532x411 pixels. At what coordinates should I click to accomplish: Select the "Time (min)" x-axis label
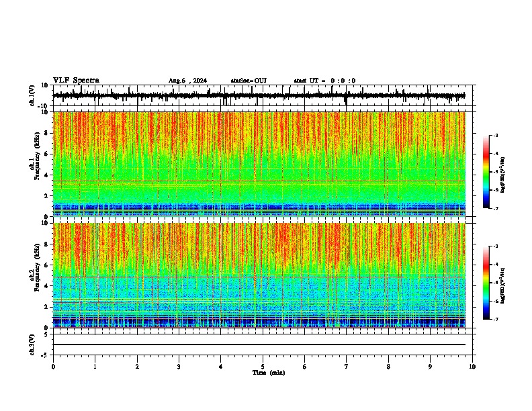[x=269, y=373]
